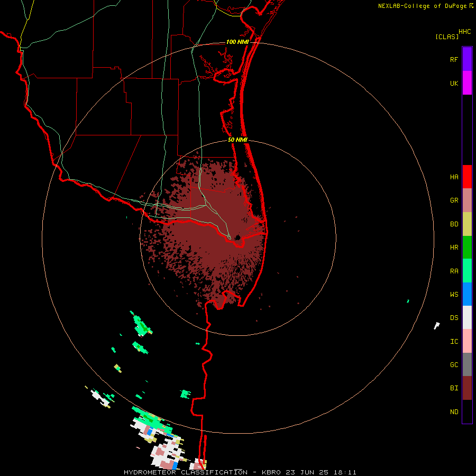Click the RA legend label text
The image size is (476, 476).
454,271
